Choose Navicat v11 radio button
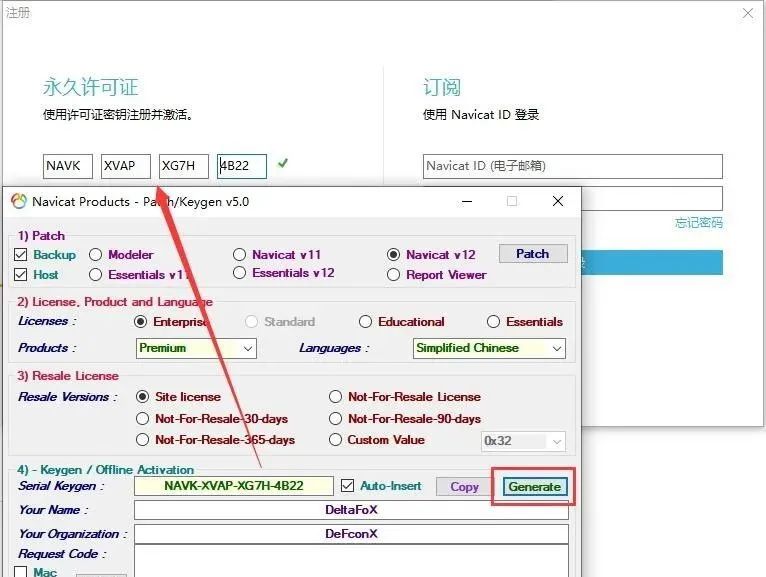 [239, 255]
